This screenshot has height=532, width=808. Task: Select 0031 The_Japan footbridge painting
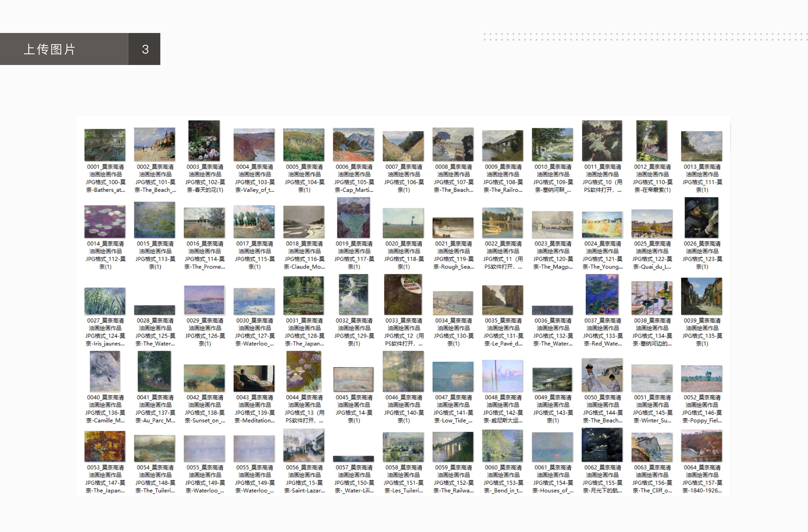click(x=304, y=295)
